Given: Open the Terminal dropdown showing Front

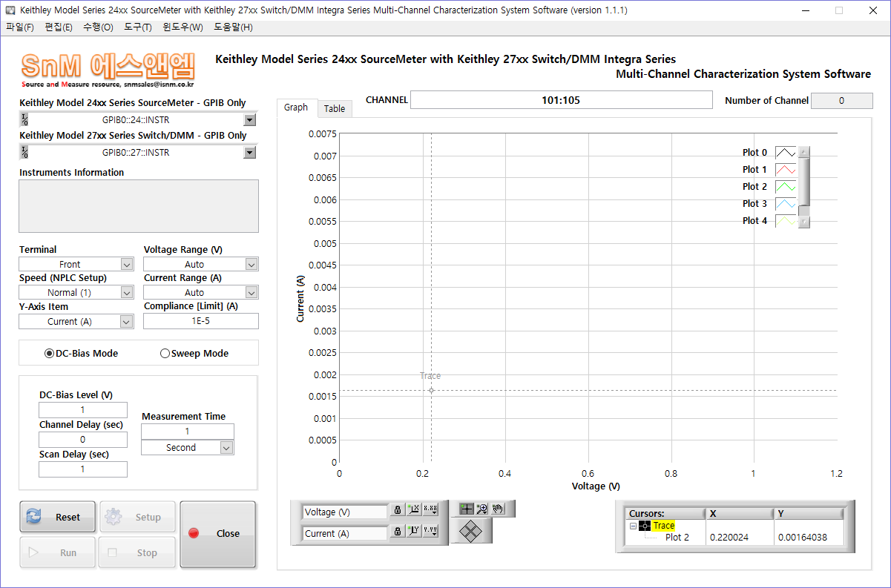Looking at the screenshot, I should pyautogui.click(x=127, y=264).
